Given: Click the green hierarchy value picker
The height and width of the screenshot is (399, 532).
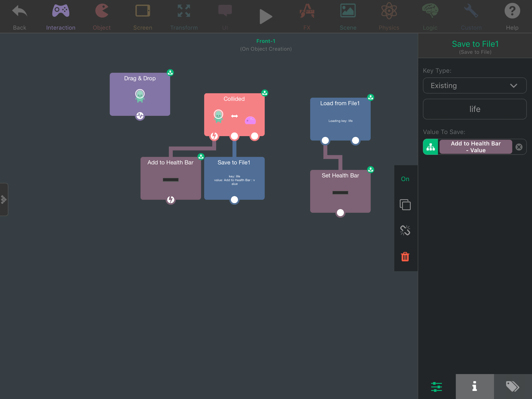Looking at the screenshot, I should coord(430,147).
